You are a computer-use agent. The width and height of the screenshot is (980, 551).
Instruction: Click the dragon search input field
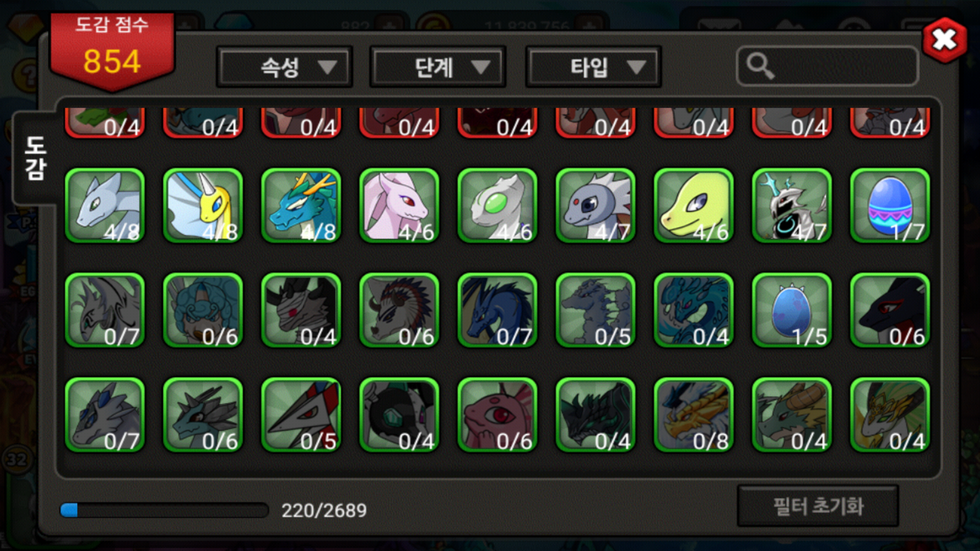[x=827, y=66]
